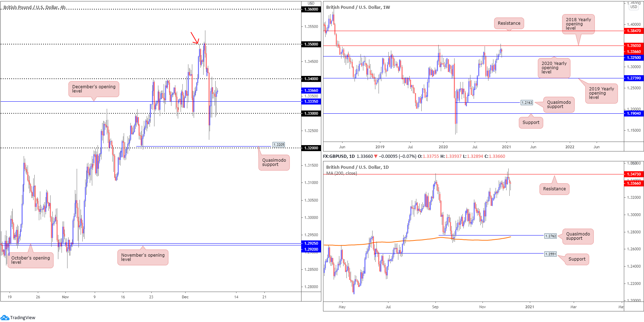Click 2018 Yearly opening level callout
Image resolution: width=644 pixels, height=322 pixels.
click(x=578, y=24)
